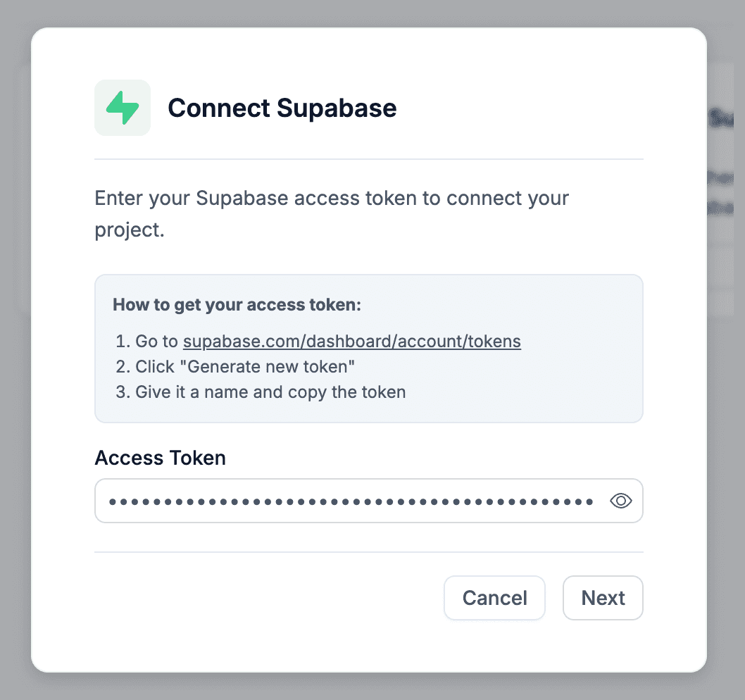Viewport: 745px width, 700px height.
Task: Open the supabase.com/dashboard/account/tokens link
Action: tap(351, 341)
